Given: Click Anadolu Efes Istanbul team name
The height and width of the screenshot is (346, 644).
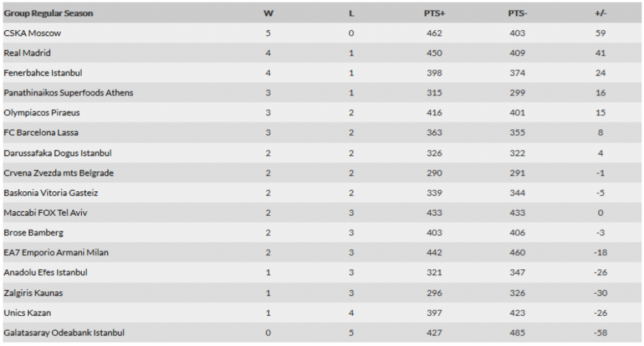Looking at the screenshot, I should 45,272.
